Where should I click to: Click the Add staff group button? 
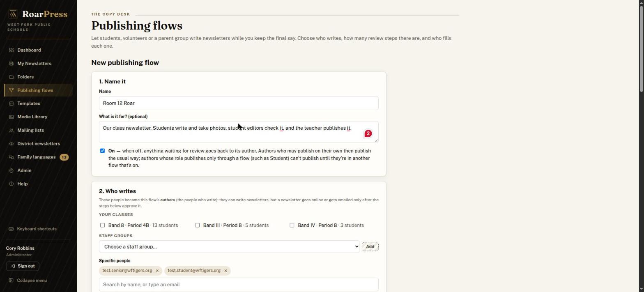(x=370, y=247)
